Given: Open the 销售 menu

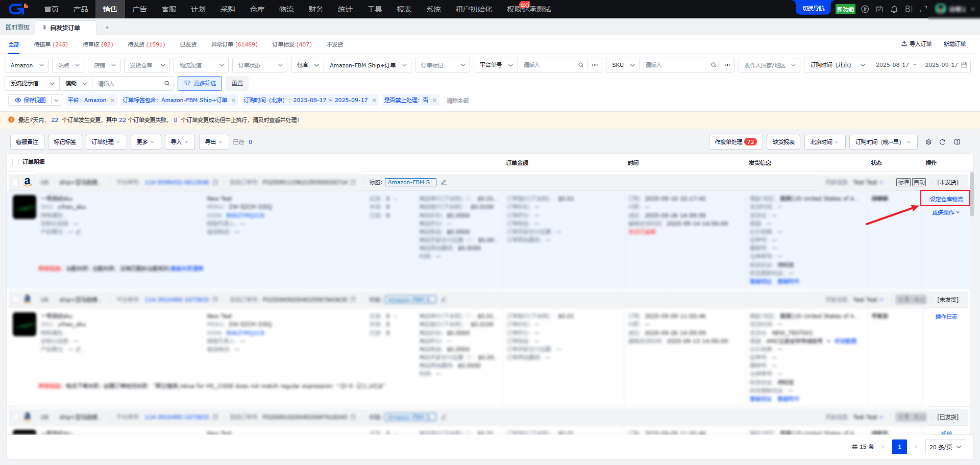Looking at the screenshot, I should click(x=110, y=9).
